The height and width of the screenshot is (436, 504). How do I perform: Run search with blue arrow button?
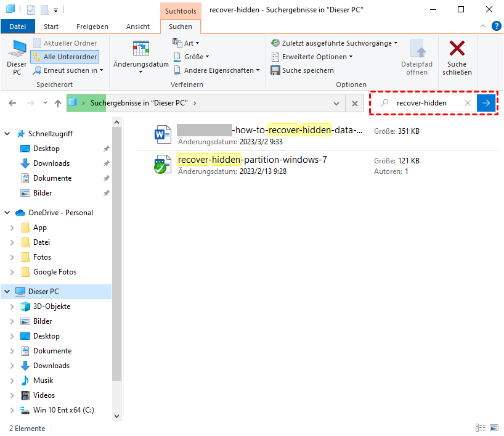[486, 103]
